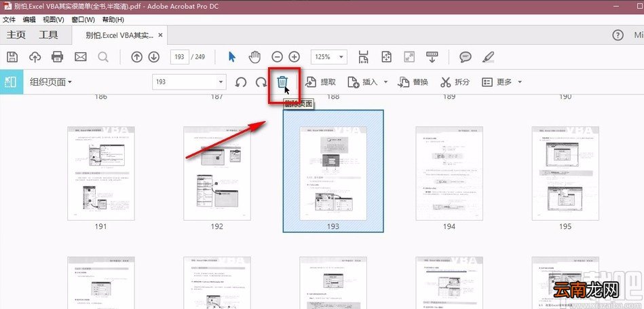Switch to the 主页 tab

(x=16, y=35)
